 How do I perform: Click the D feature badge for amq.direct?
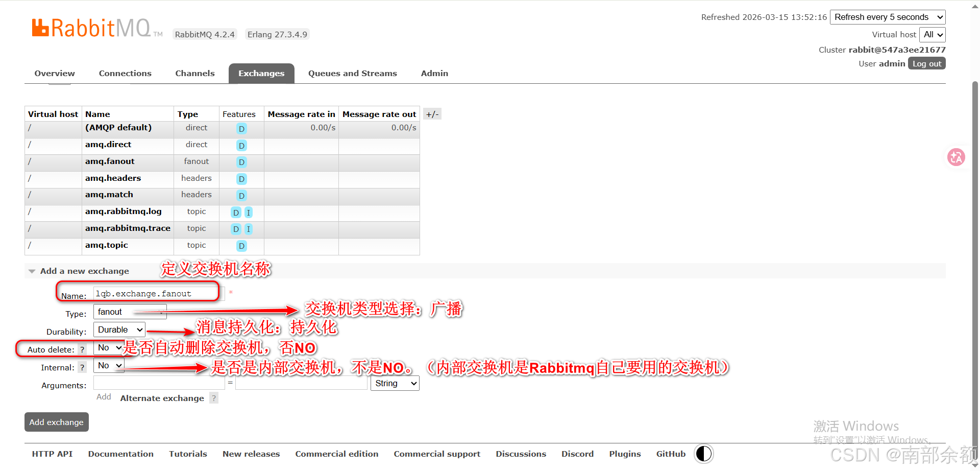click(x=241, y=146)
